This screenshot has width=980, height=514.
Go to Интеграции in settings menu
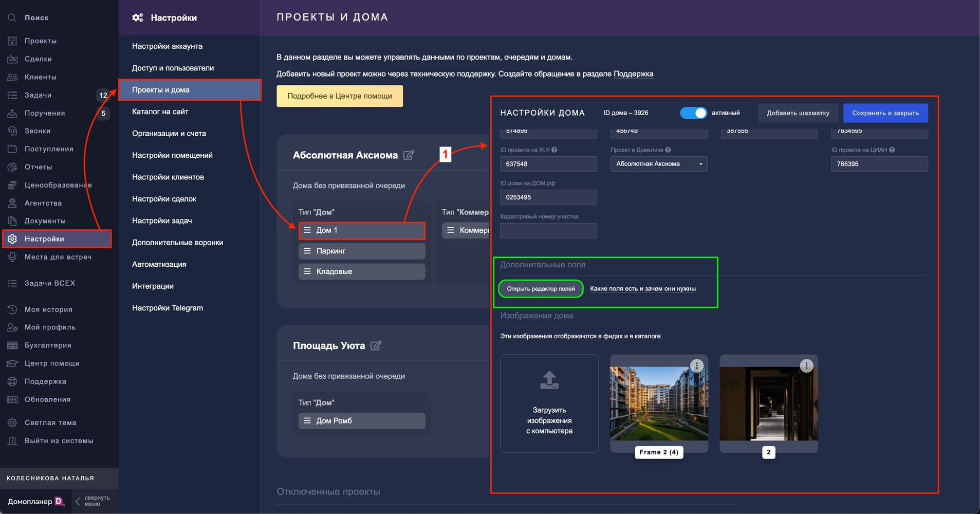pos(153,286)
